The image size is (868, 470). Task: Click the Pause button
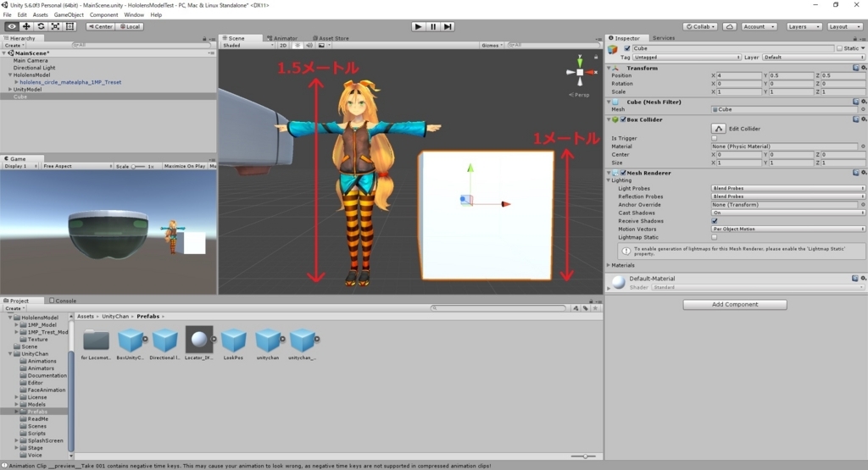pos(433,26)
